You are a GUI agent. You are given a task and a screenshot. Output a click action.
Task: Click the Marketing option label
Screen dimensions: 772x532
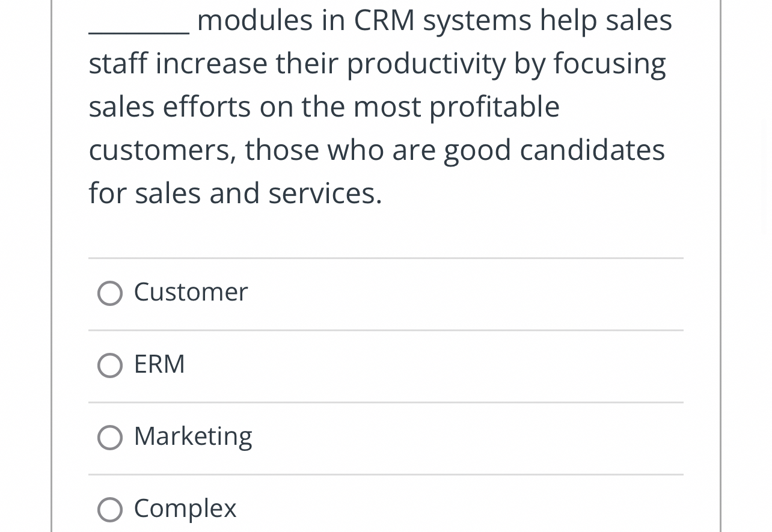coord(192,437)
